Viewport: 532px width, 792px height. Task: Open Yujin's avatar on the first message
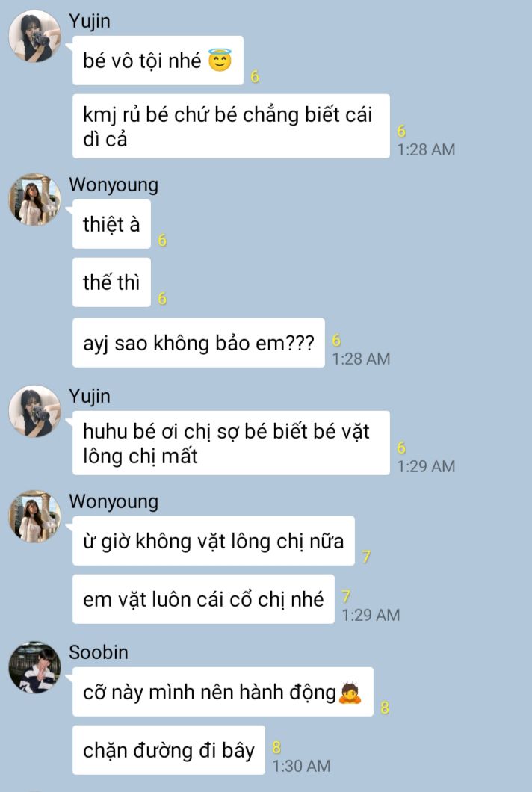click(35, 37)
